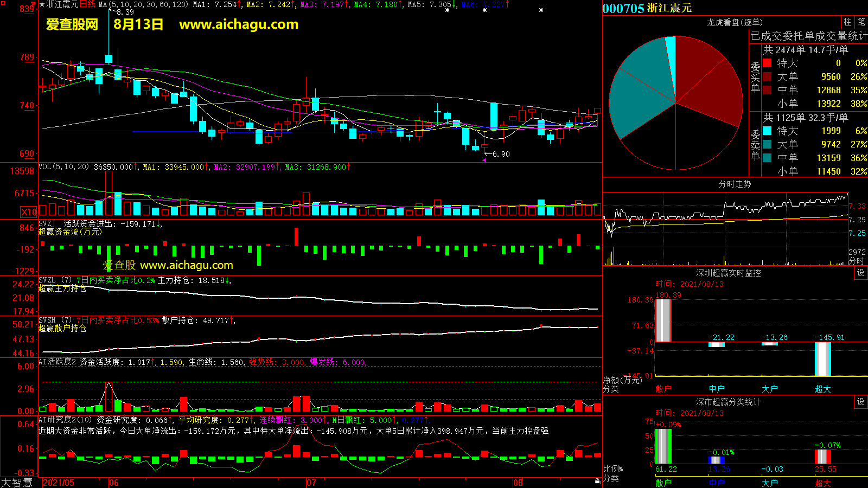Click the 散户 bar in 深圳超赢实时监控

click(663, 320)
